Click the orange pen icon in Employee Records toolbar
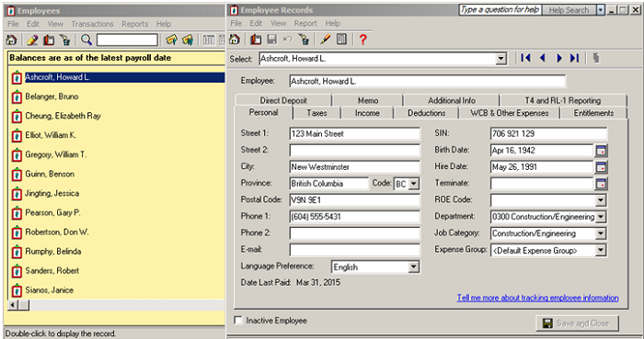This screenshot has height=339, width=644. pos(325,40)
